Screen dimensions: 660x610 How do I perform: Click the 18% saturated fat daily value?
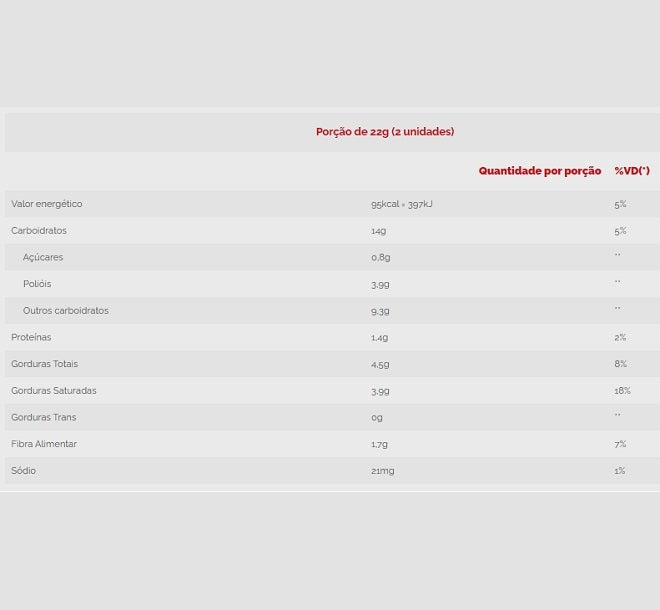click(622, 391)
